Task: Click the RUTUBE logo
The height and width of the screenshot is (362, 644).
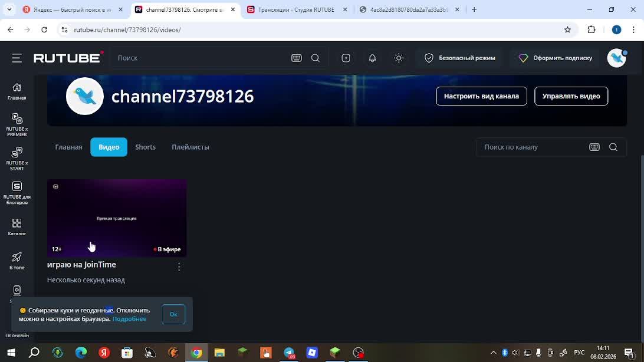Action: pyautogui.click(x=68, y=57)
